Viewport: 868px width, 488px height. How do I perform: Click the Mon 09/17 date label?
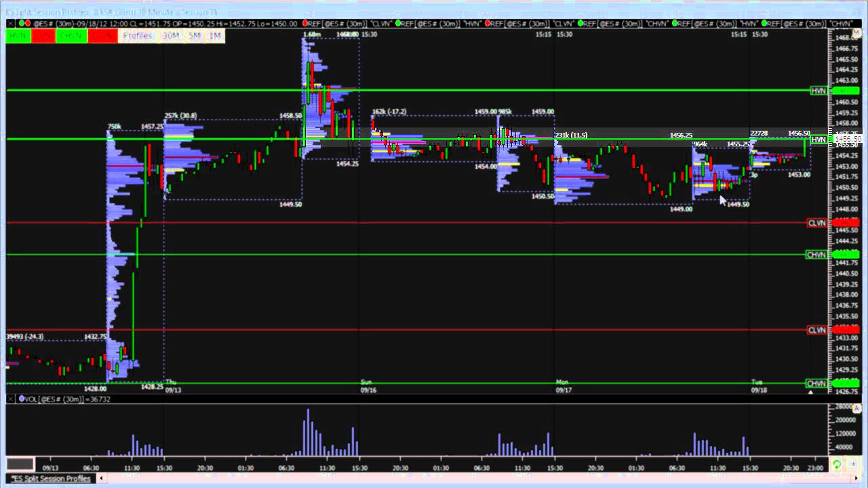(x=564, y=386)
